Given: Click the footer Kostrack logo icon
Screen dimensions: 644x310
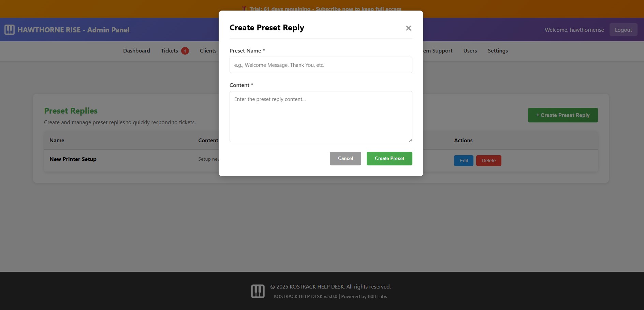Looking at the screenshot, I should (258, 291).
